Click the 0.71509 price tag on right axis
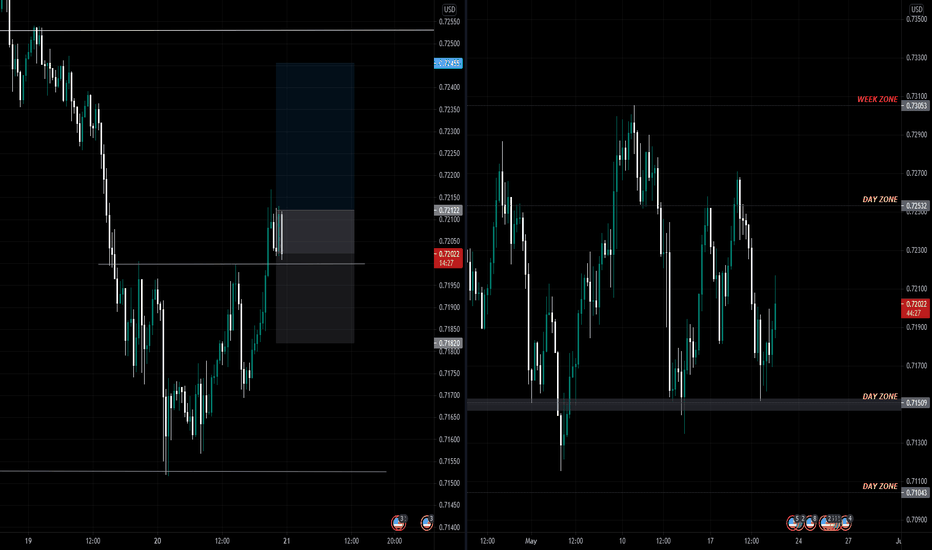The width and height of the screenshot is (932, 550). pos(915,403)
